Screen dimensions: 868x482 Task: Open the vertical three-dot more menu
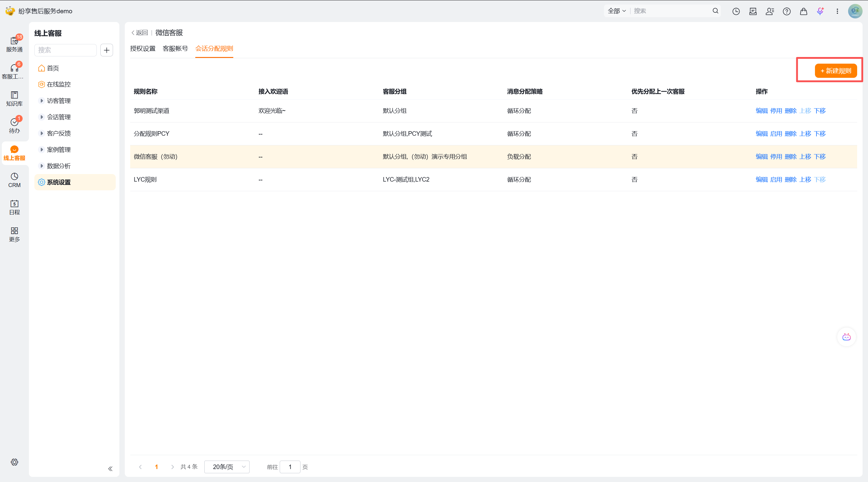tap(837, 11)
